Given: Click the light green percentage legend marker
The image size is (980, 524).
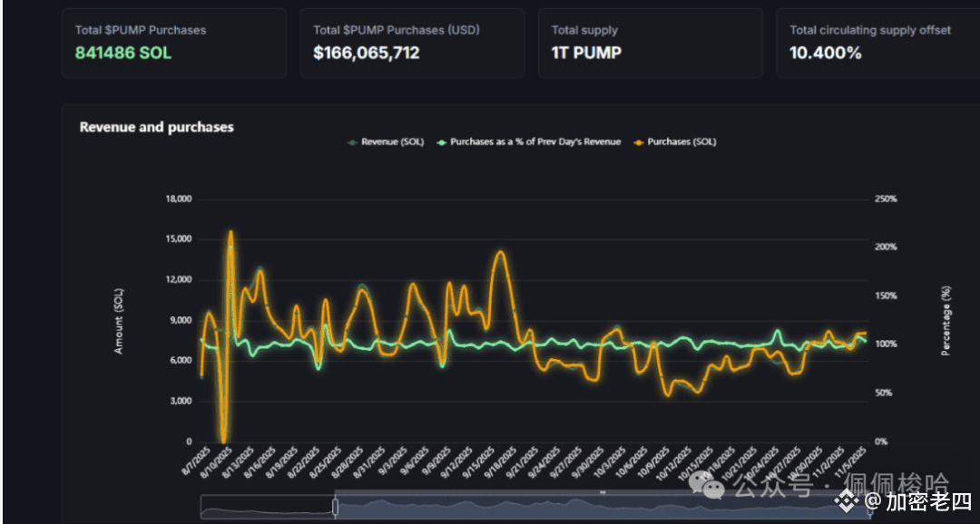Looking at the screenshot, I should 442,141.
